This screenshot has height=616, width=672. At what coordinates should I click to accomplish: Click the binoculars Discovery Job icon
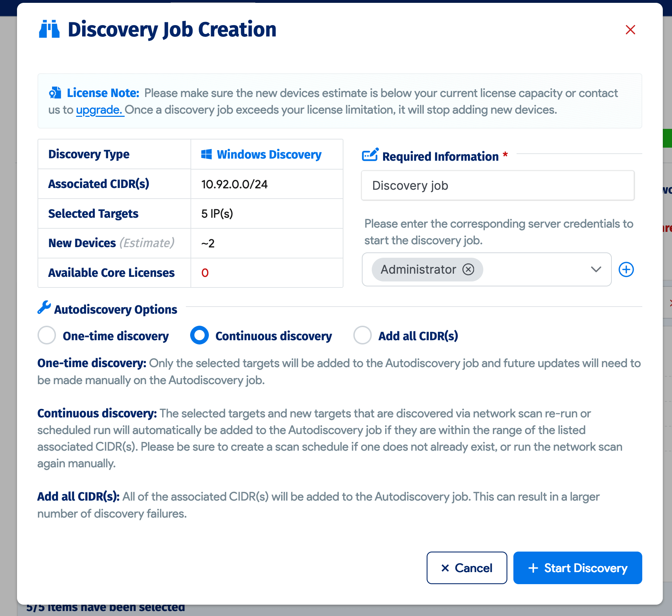pos(50,29)
